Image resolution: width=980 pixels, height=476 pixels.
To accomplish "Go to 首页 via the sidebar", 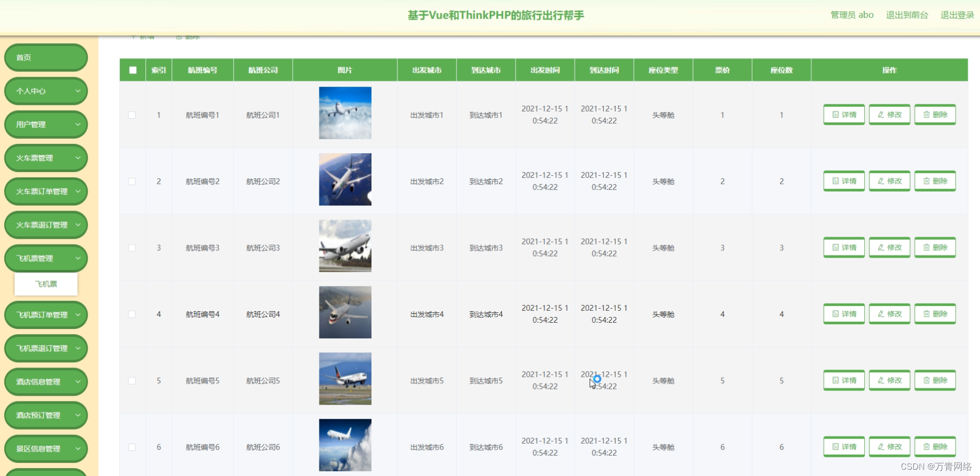I will point(46,57).
